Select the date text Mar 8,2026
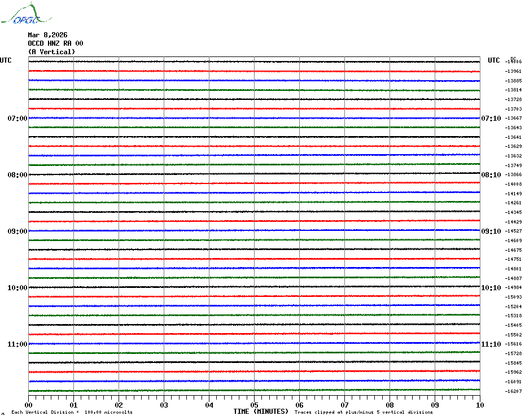The image size is (525, 420). point(47,35)
